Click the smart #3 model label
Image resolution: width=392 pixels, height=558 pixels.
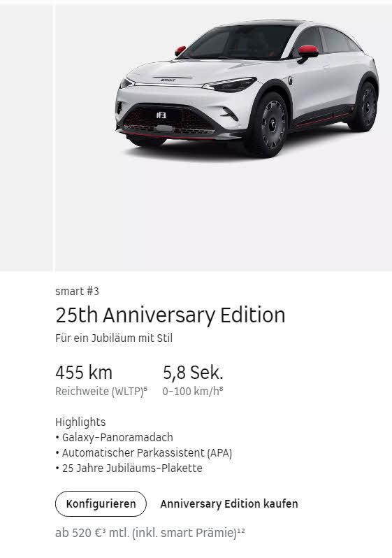pyautogui.click(x=77, y=291)
